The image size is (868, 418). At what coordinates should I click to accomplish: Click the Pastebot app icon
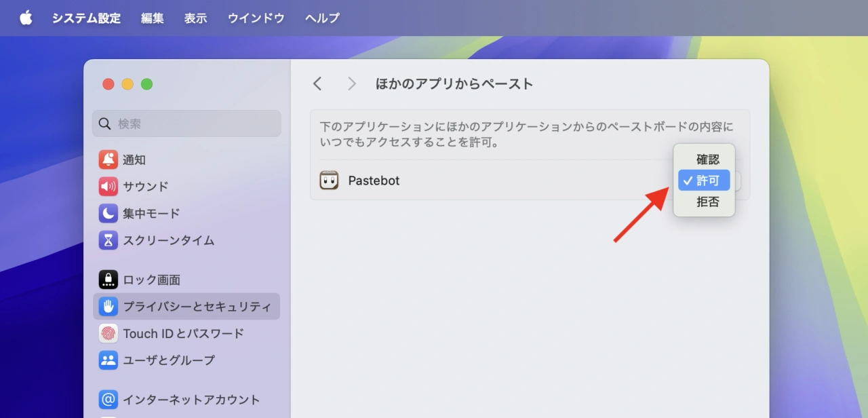click(x=329, y=180)
